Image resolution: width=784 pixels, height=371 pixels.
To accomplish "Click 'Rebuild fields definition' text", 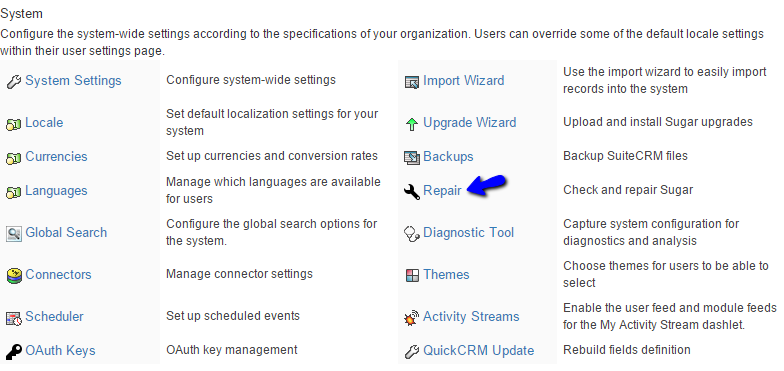I will click(x=626, y=350).
